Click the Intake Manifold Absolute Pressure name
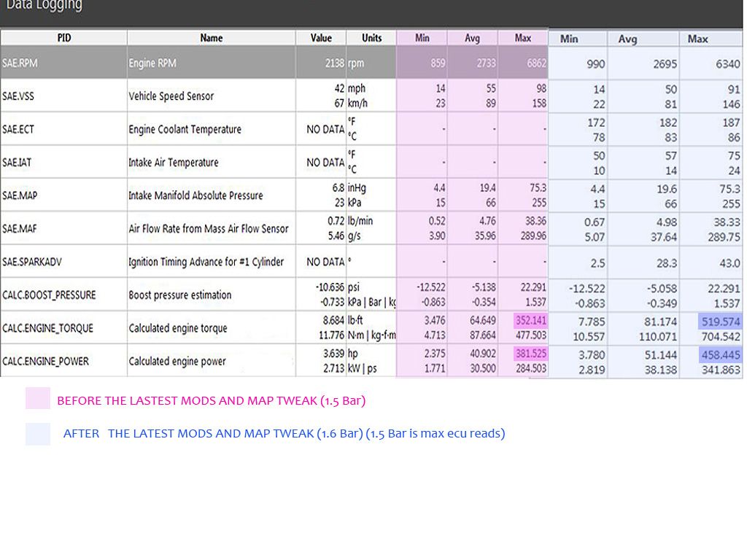Screen dimensions: 747x560 (x=196, y=195)
